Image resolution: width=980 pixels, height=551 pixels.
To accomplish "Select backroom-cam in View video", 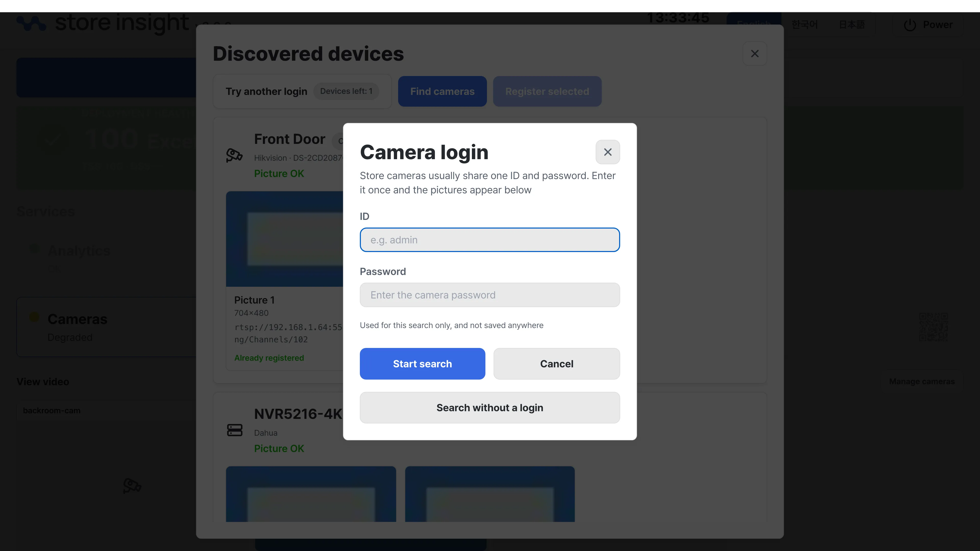I will 52,411.
